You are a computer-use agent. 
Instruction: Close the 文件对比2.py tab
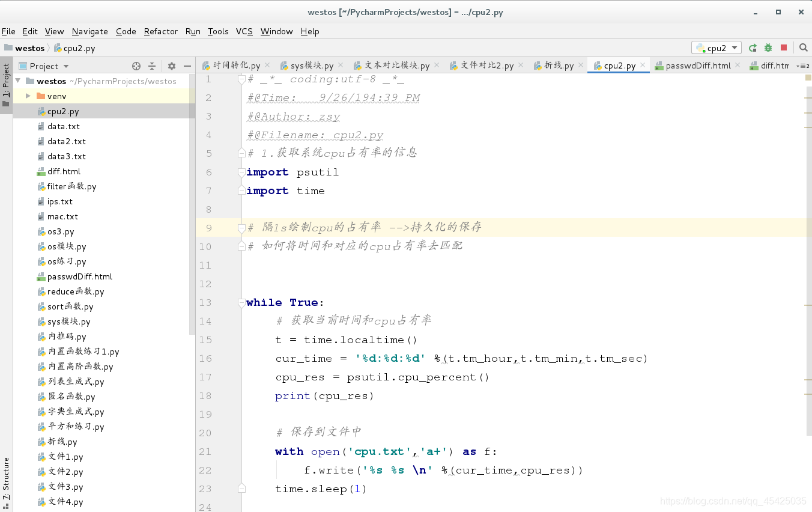521,65
